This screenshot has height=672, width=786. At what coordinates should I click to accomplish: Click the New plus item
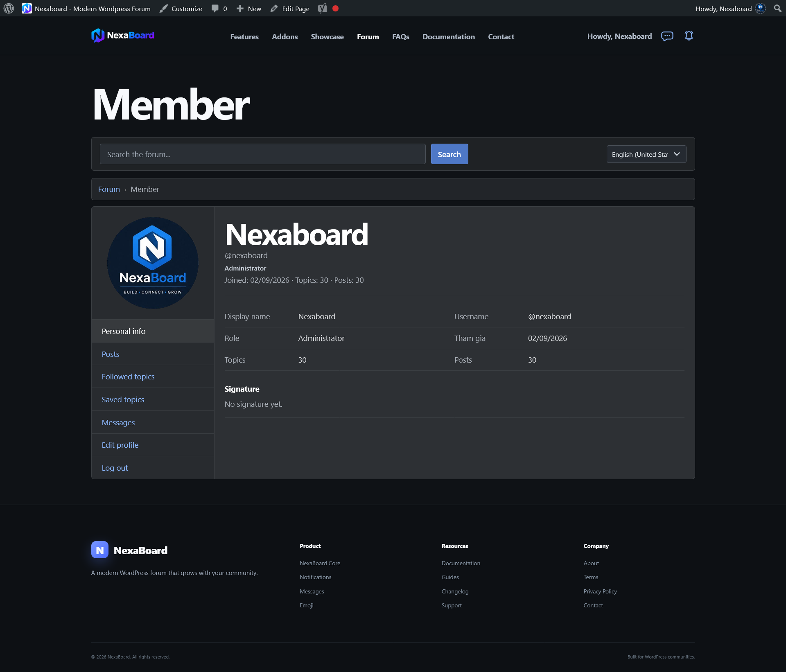249,8
